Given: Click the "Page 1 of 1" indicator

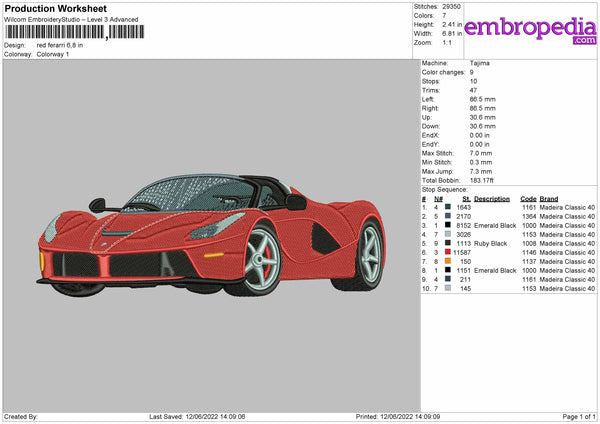Looking at the screenshot, I should point(579,416).
